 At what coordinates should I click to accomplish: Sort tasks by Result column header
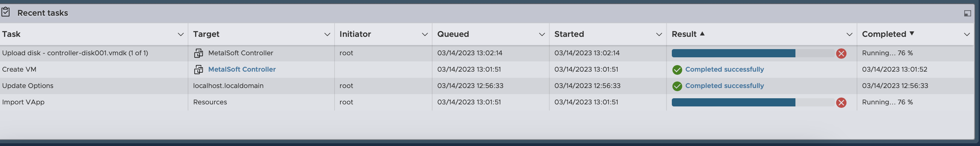684,34
